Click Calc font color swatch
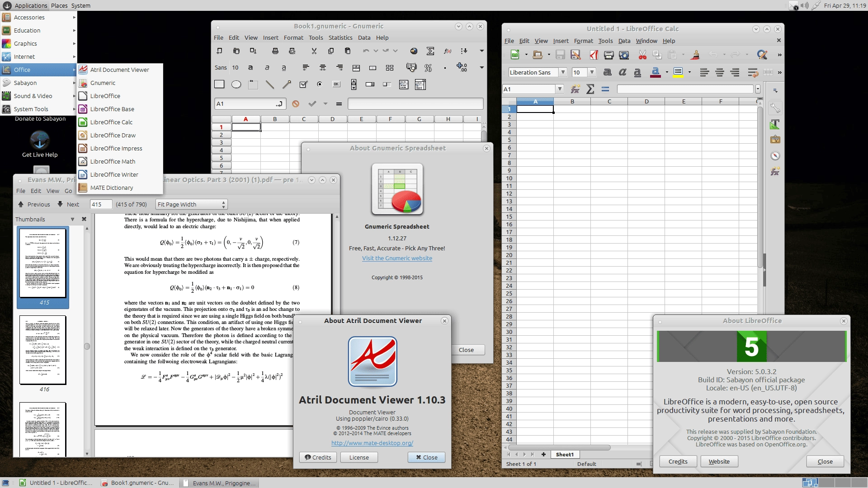Viewport: 868px width, 488px height. [655, 72]
